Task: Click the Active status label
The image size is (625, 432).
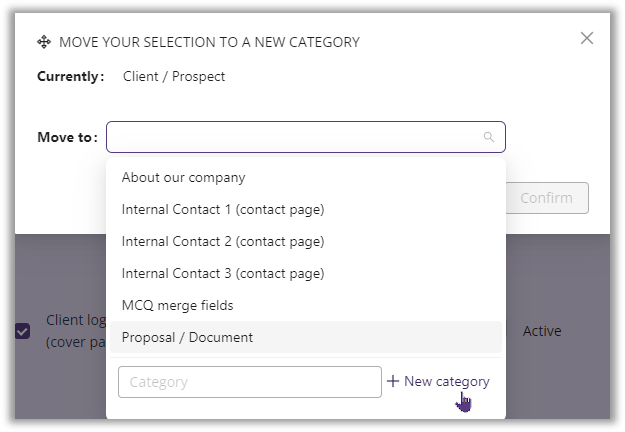Action: point(542,331)
